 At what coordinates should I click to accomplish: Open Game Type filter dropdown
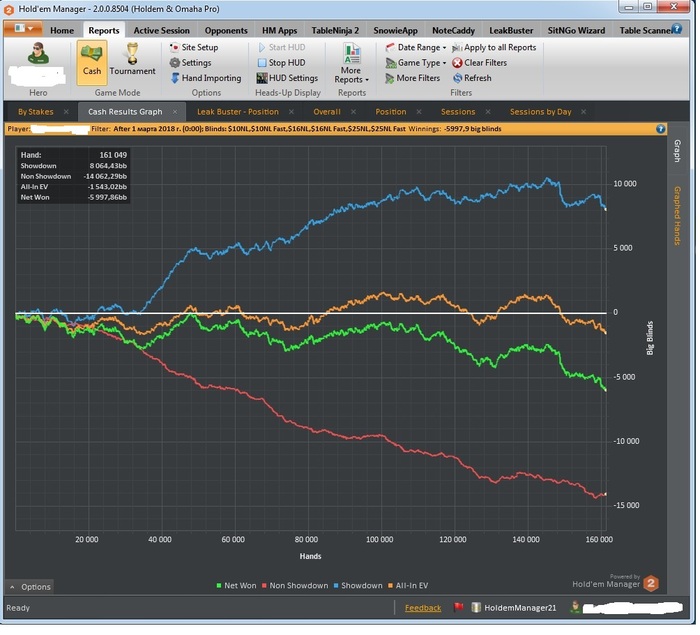(416, 63)
